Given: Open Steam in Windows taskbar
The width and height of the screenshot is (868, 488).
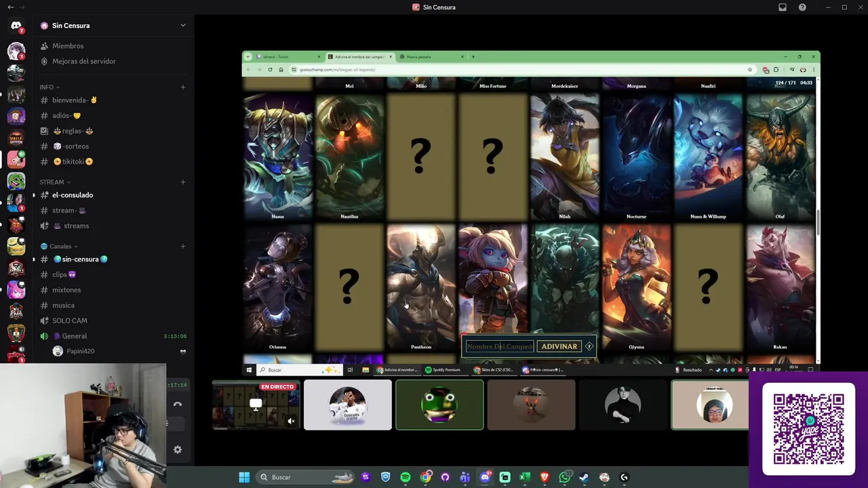Looking at the screenshot, I should tap(584, 477).
